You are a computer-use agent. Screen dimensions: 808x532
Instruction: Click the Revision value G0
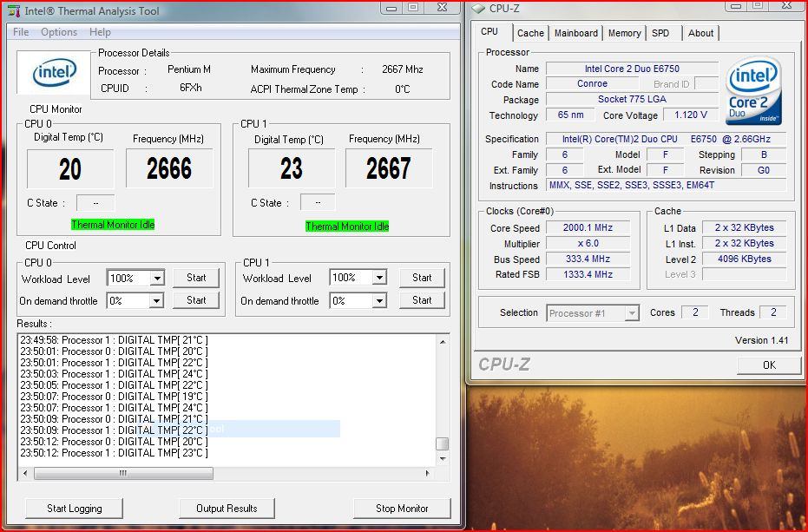click(764, 170)
